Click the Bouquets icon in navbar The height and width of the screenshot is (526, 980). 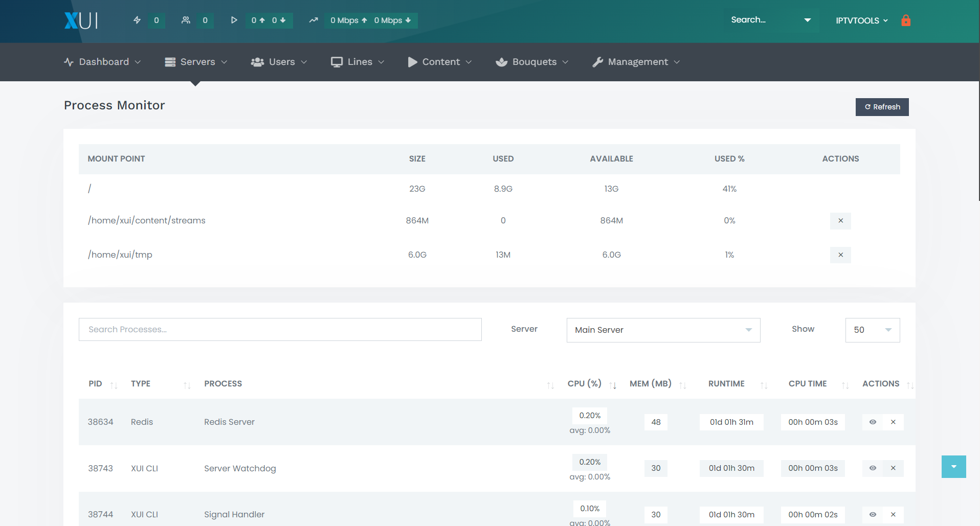click(502, 62)
